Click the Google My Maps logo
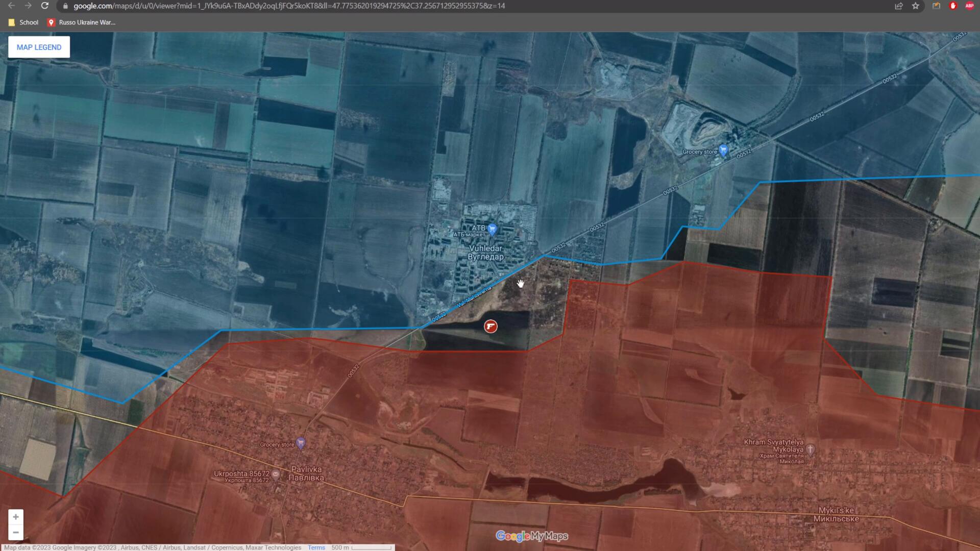This screenshot has height=551, width=980. [531, 536]
